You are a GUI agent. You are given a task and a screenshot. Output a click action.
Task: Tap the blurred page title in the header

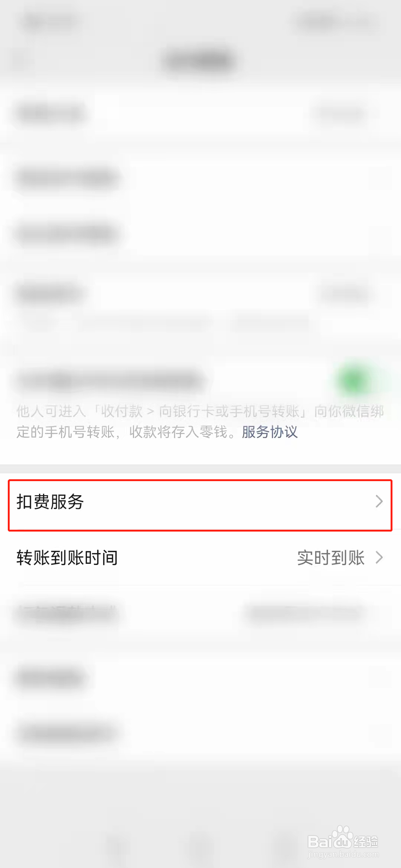[200, 61]
